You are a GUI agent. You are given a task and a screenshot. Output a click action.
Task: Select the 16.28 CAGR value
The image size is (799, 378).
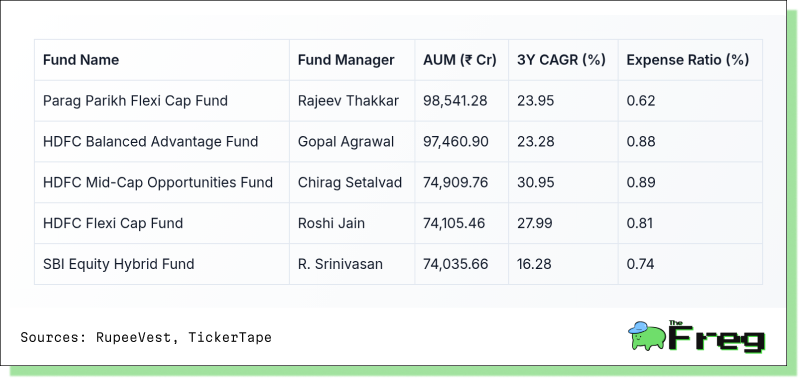[x=536, y=264]
